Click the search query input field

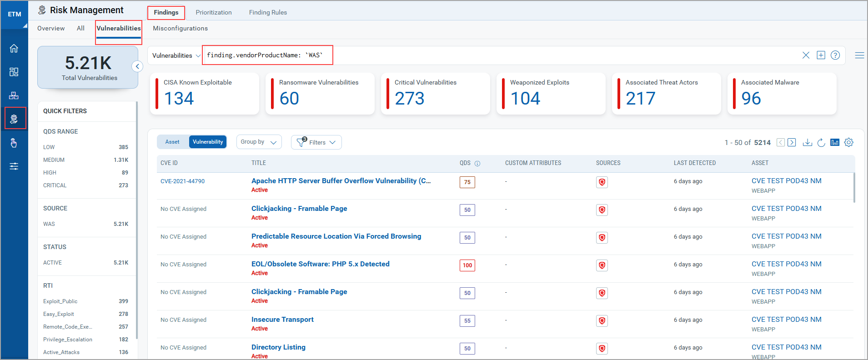[500, 55]
